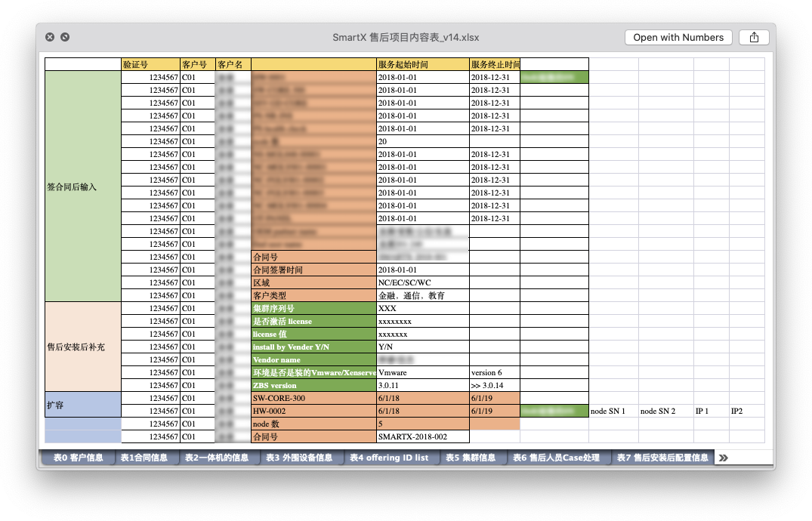Viewport: 812px width, 521px height.
Task: Click the SW-CORE-300 cell
Action: 313,398
